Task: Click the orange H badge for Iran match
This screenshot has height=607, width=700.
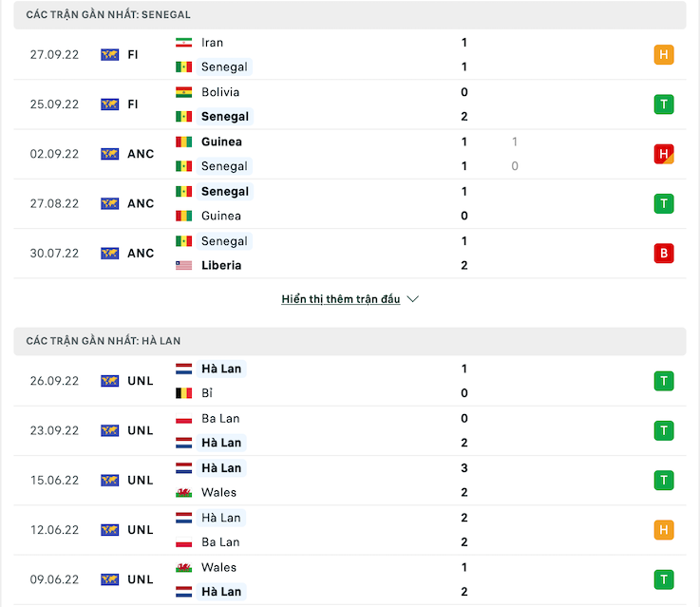Action: [x=664, y=55]
